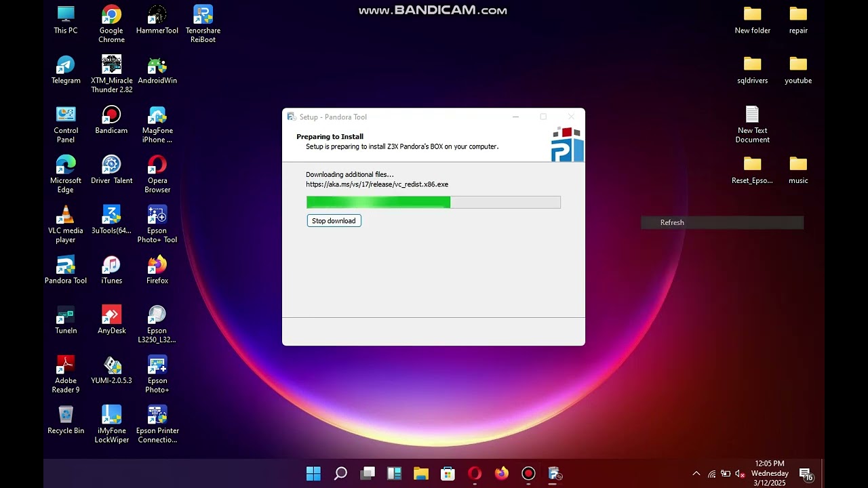Open the repair folder
868x488 pixels.
798,20
